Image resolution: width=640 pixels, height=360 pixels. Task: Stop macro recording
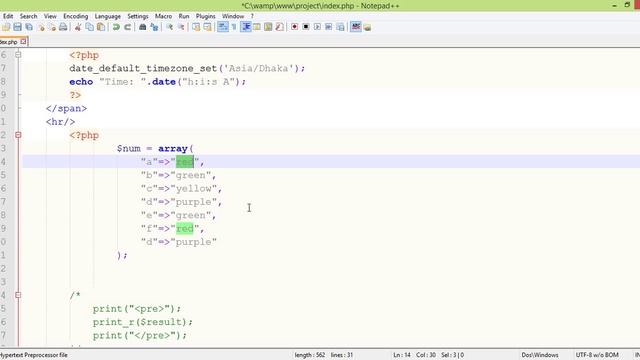click(x=306, y=27)
